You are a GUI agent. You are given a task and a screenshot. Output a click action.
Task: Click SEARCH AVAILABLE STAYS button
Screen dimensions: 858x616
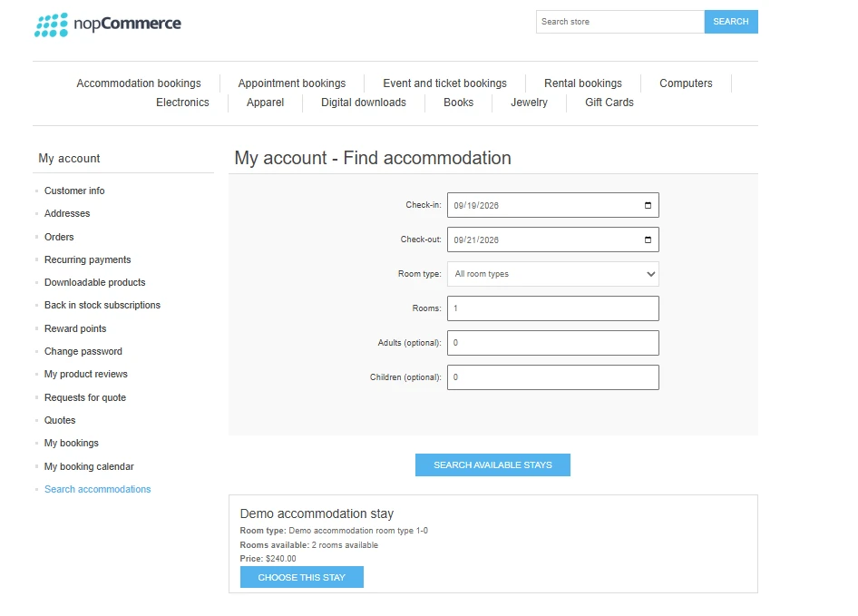coord(492,464)
